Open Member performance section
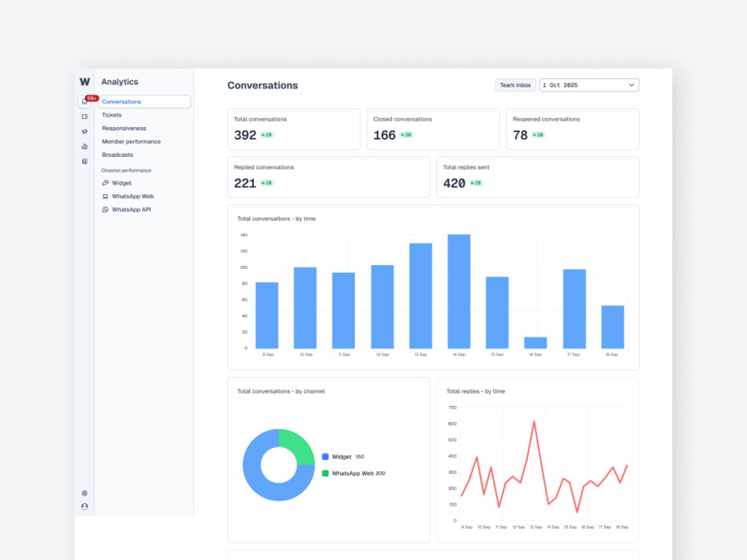The image size is (747, 560). coord(131,141)
